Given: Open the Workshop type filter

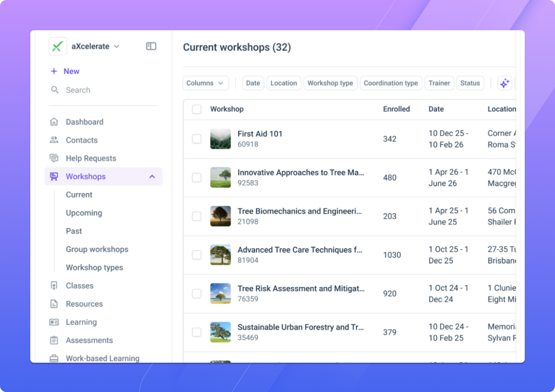Looking at the screenshot, I should 330,83.
